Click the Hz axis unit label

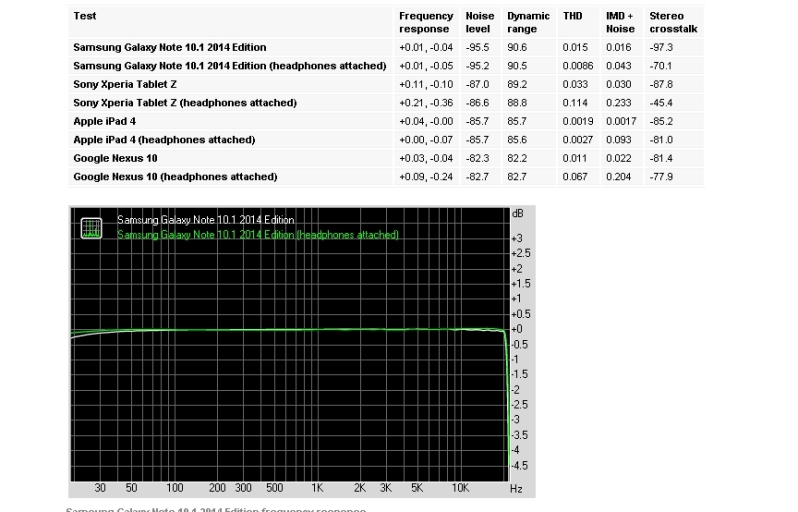516,489
